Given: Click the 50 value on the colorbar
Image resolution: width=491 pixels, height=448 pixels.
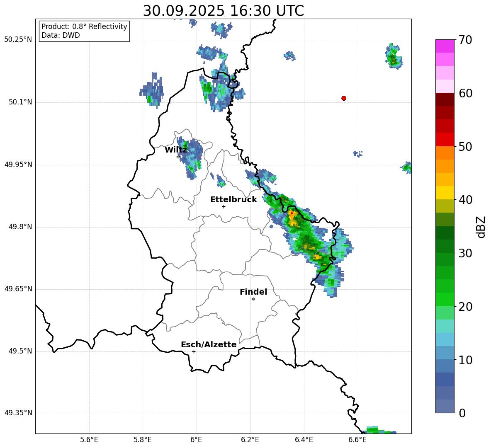Looking at the screenshot, I should point(465,146).
